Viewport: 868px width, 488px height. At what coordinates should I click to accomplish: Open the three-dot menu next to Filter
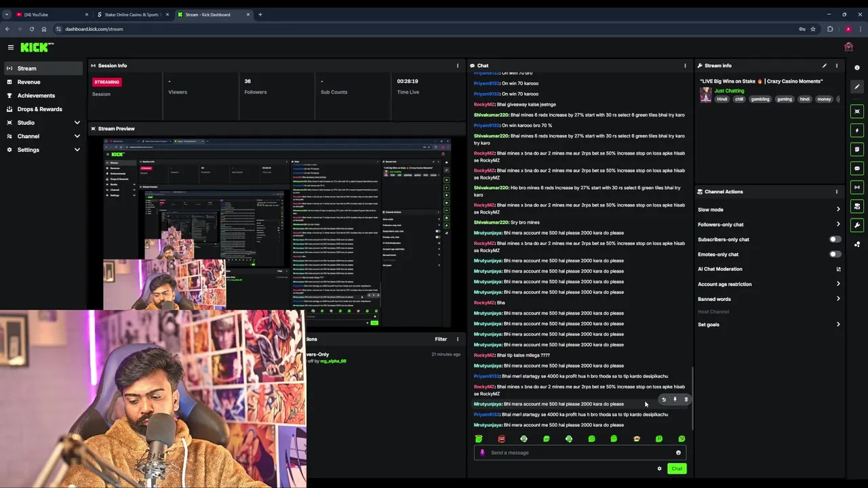tap(457, 339)
